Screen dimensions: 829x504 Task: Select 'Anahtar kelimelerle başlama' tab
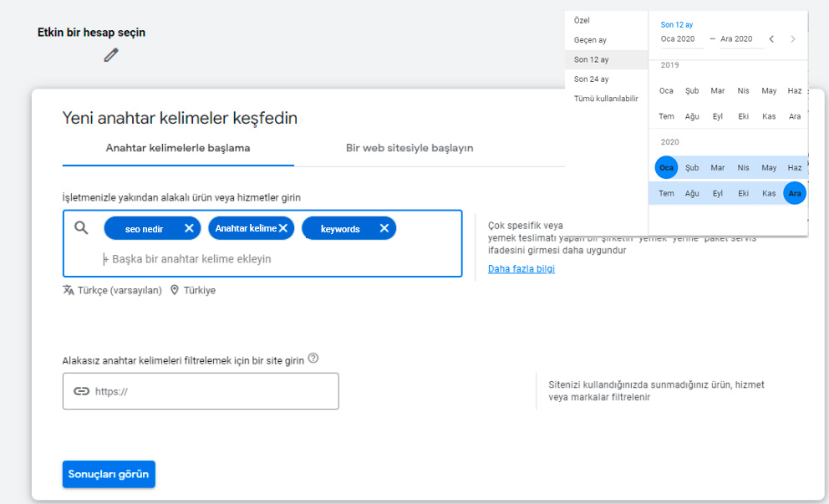click(178, 148)
